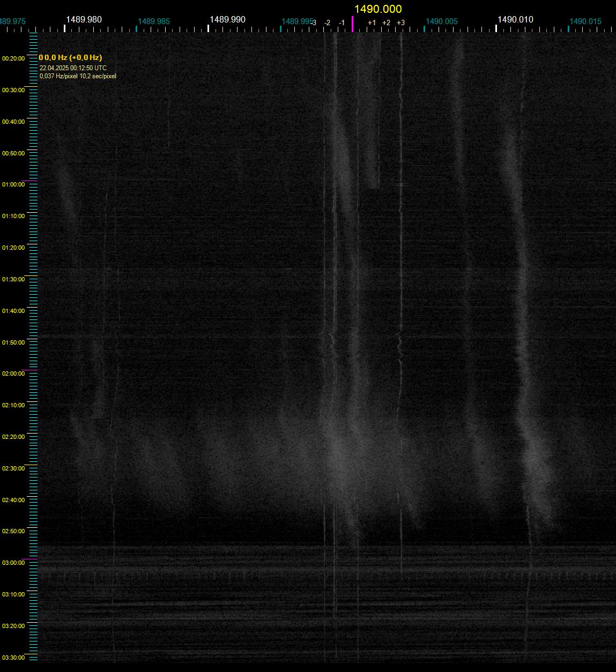Click the +3 Hz offset label
616x672 pixels.
(400, 23)
